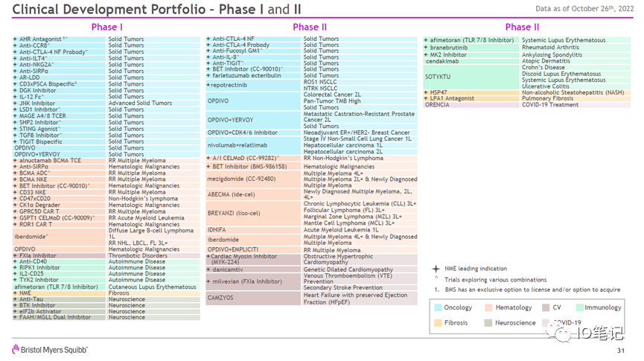The image size is (644, 361).
Task: Click the 'CD3xPSCA Bispecific' entry
Action: point(47,84)
